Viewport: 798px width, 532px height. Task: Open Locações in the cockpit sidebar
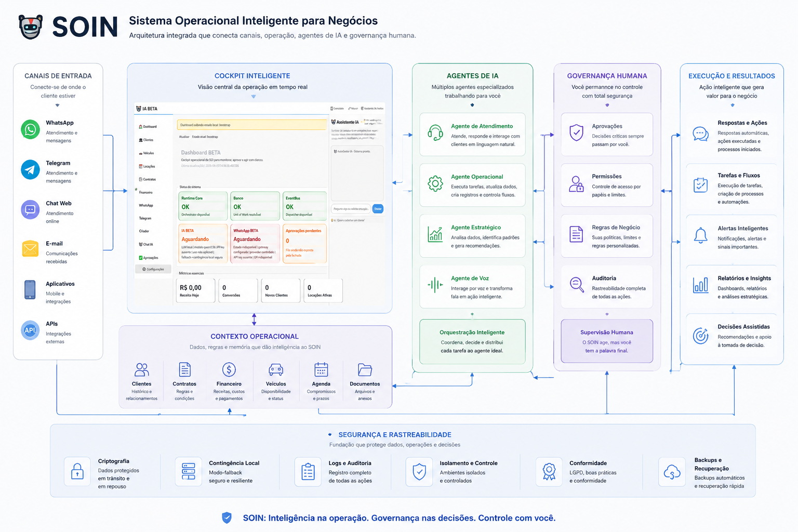(x=147, y=166)
